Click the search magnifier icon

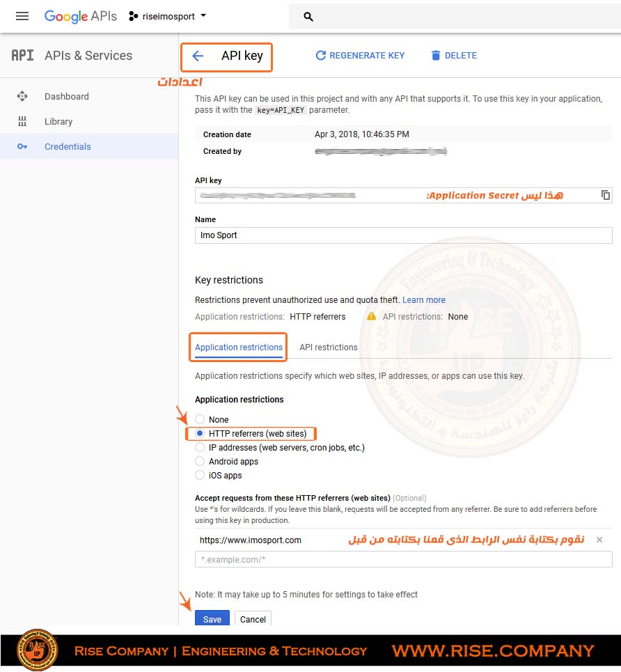point(308,17)
